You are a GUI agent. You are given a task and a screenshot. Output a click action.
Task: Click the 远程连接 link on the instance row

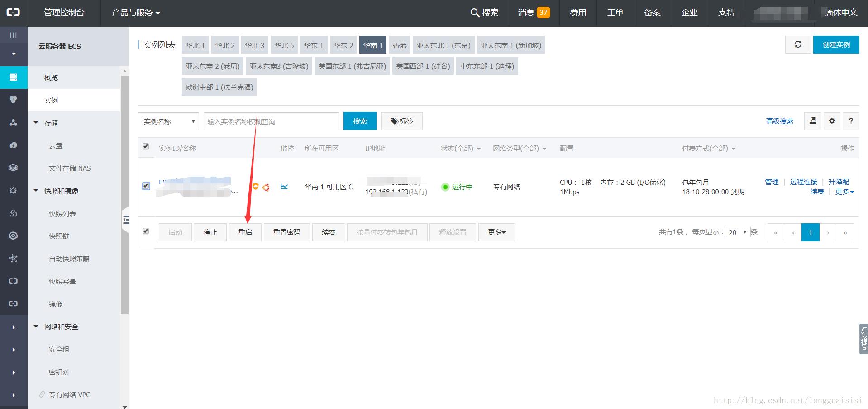click(x=803, y=182)
